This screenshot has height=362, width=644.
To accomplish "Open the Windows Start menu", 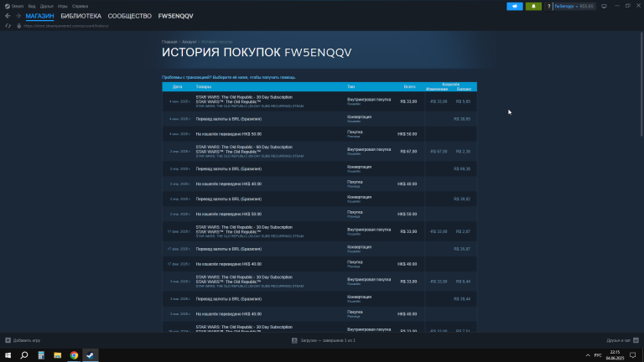I will click(8, 355).
